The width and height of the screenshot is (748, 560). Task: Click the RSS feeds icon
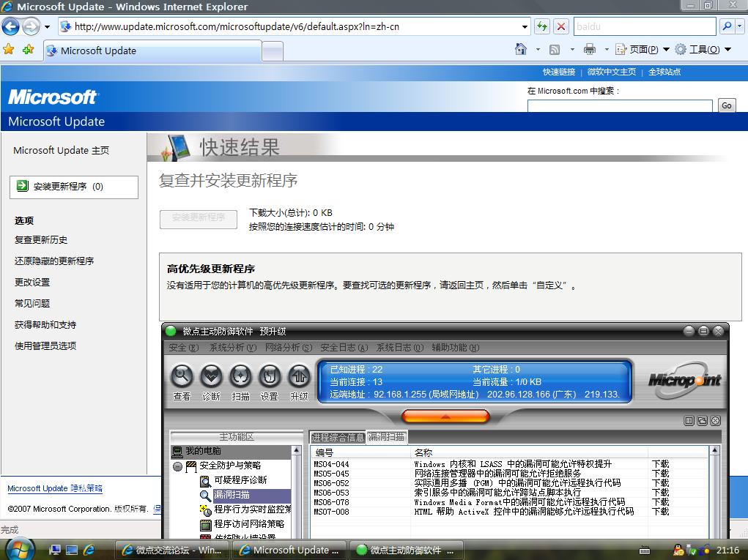pyautogui.click(x=555, y=49)
